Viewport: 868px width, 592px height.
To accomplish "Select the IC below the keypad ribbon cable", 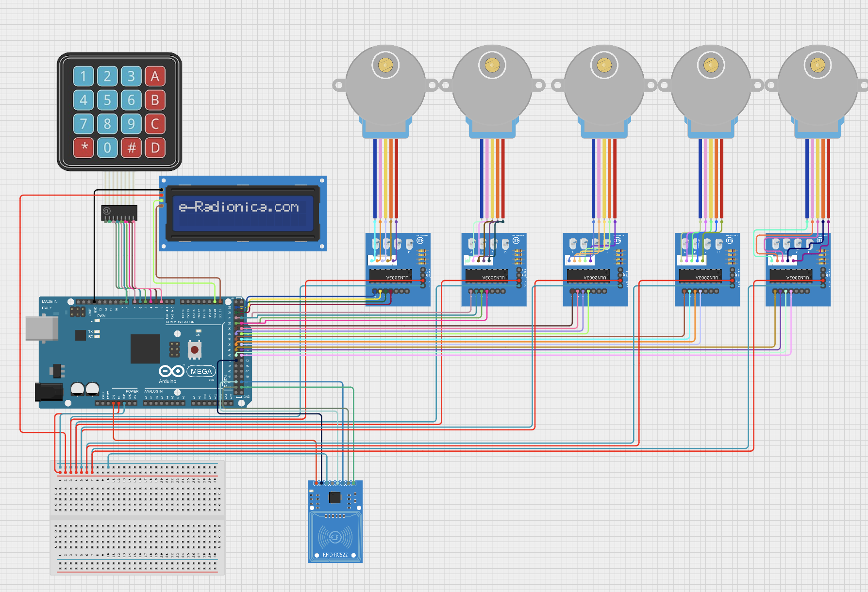I will 119,213.
